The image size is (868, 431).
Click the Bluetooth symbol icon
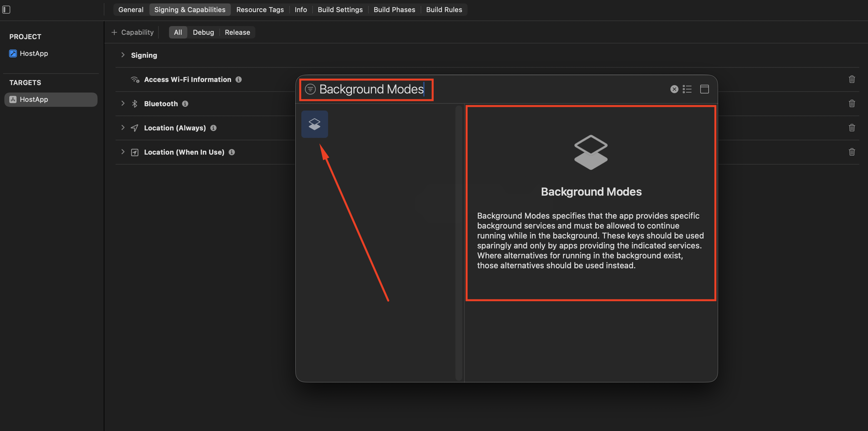coord(135,104)
